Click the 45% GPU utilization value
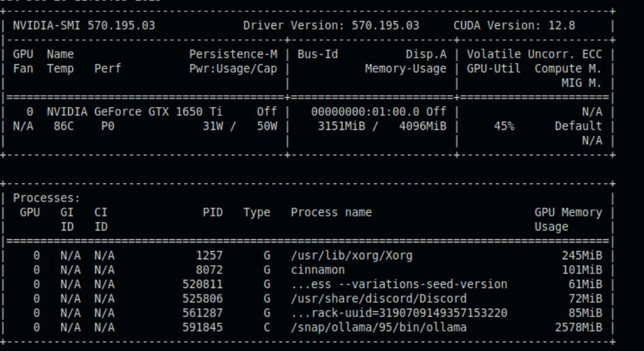This screenshot has height=351, width=644. 505,126
